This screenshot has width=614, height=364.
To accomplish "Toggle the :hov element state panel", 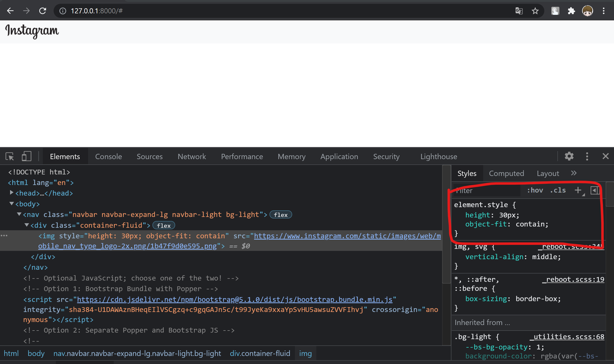I will point(535,190).
